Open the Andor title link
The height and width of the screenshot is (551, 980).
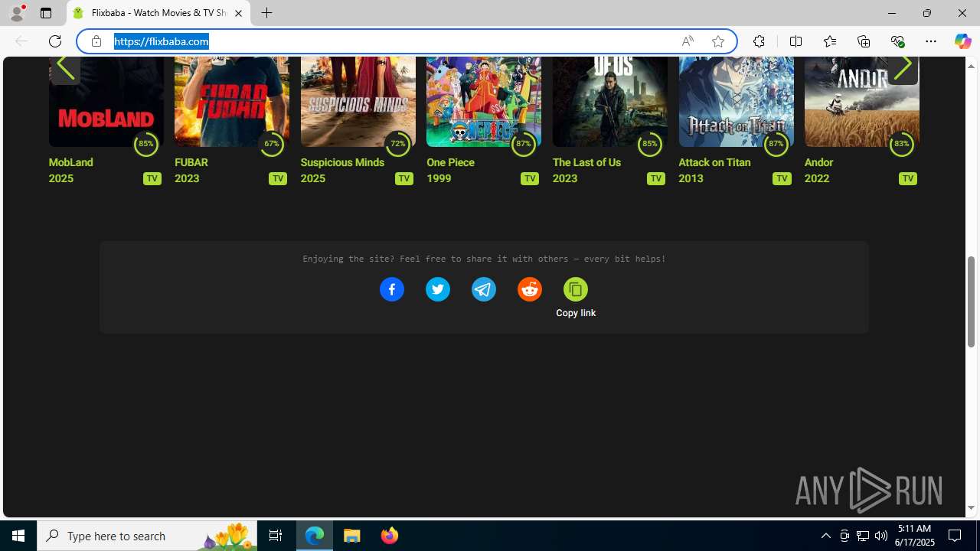click(x=818, y=162)
